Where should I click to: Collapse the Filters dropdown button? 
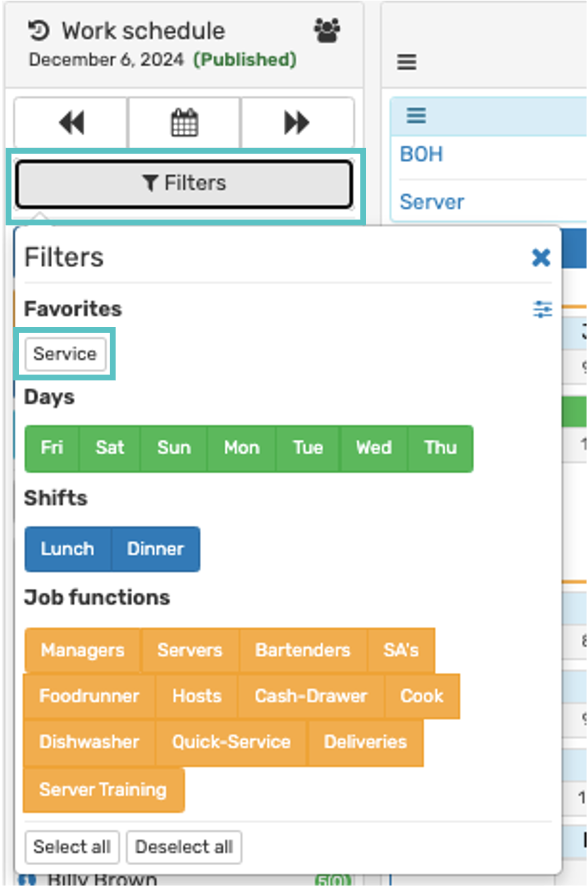(184, 183)
